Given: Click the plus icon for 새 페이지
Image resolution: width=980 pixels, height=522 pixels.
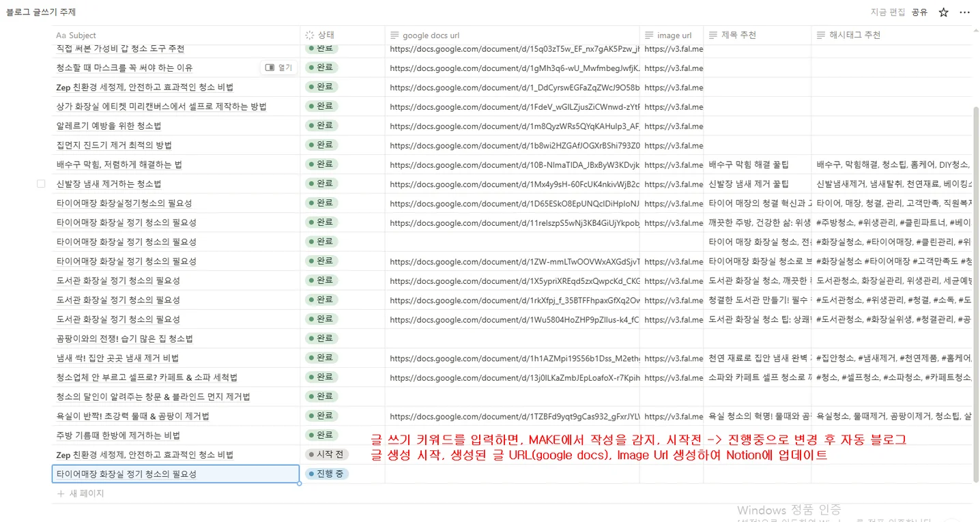Looking at the screenshot, I should (x=61, y=493).
